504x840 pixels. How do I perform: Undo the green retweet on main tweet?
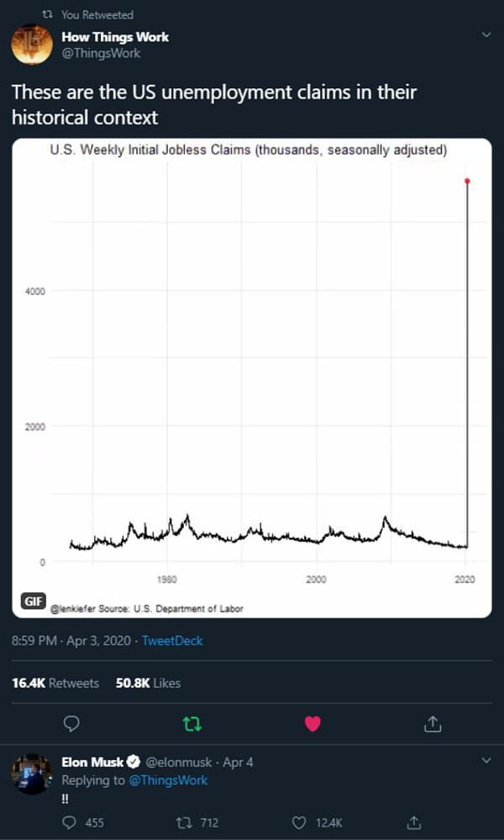click(x=192, y=723)
